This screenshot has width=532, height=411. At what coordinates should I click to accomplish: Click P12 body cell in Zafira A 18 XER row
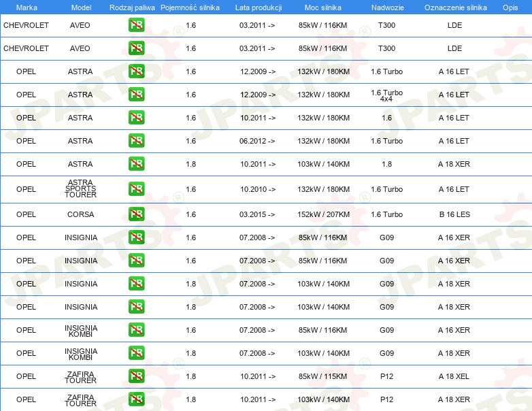point(386,399)
